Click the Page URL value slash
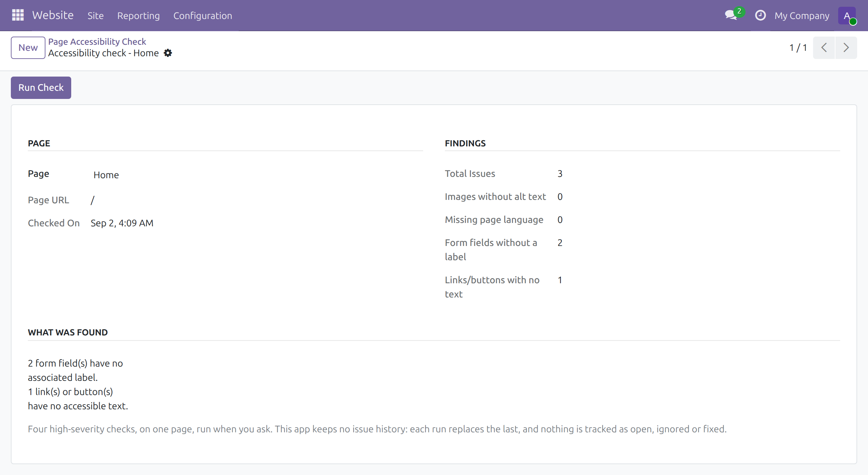 (93, 200)
